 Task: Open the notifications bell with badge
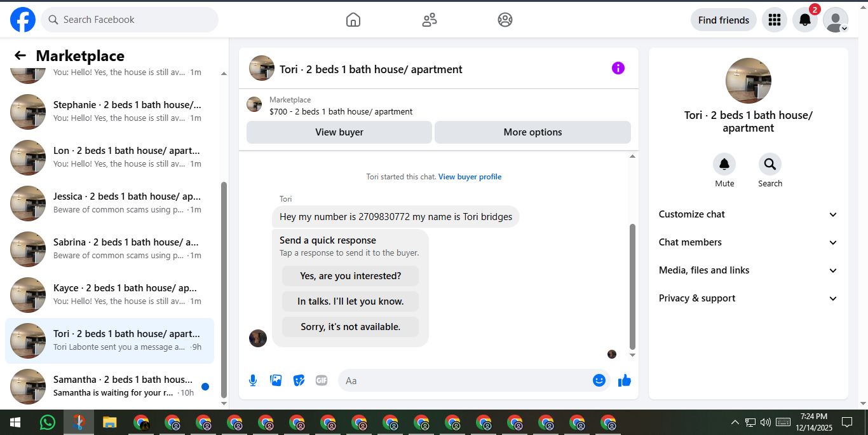pos(805,20)
